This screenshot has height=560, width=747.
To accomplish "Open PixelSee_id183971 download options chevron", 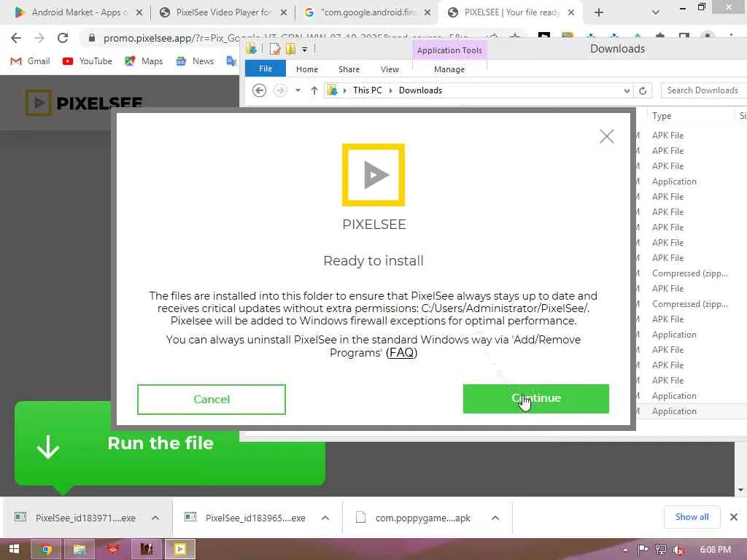I will click(155, 518).
